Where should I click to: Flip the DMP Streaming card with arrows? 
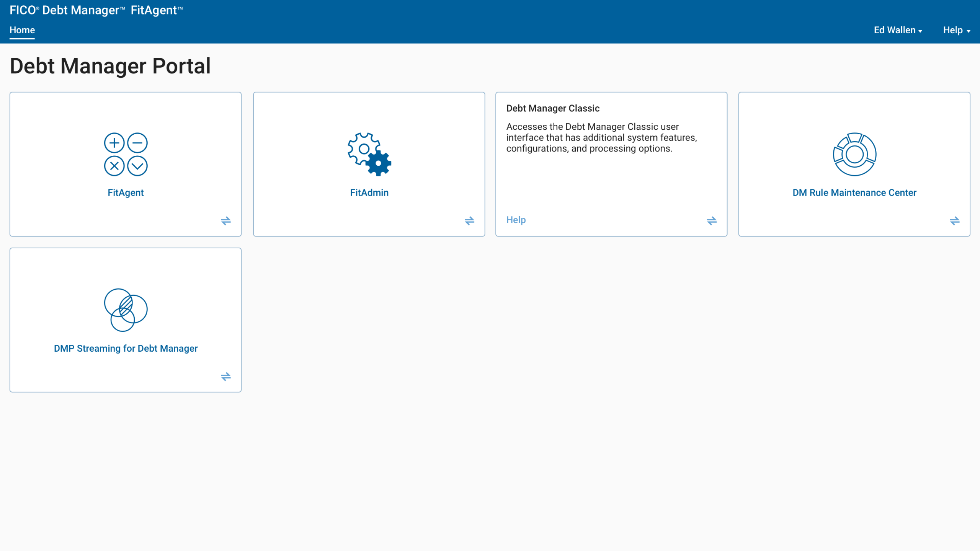(x=226, y=377)
